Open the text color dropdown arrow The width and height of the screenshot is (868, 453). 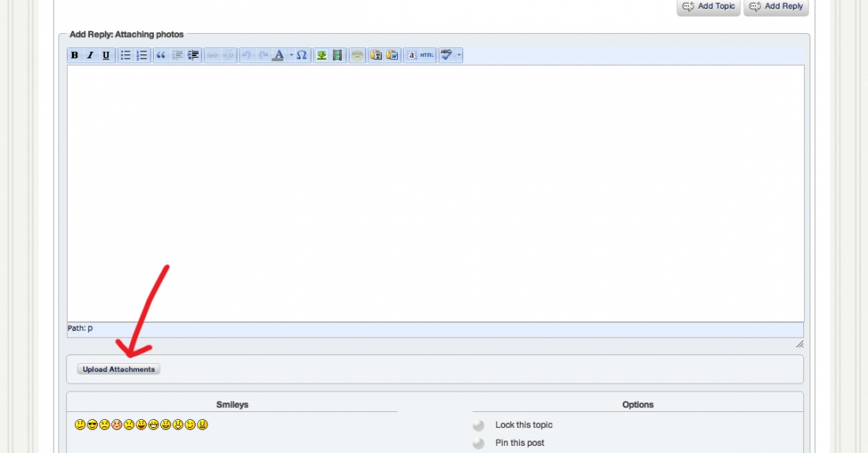[x=291, y=55]
